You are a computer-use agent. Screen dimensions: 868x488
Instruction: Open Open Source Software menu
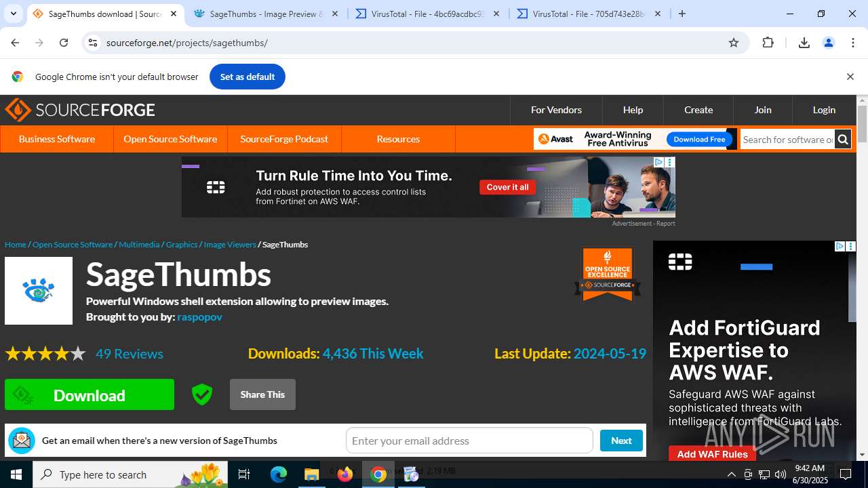[170, 139]
